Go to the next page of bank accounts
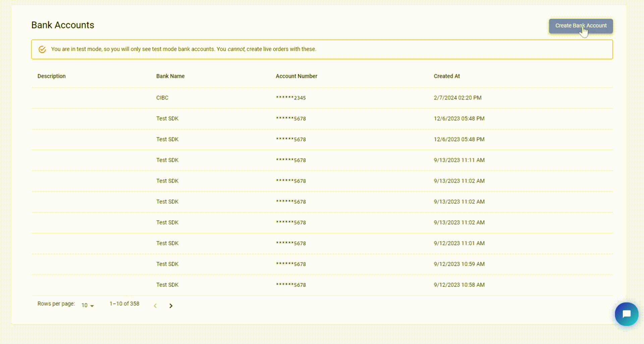This screenshot has height=344, width=644. (x=171, y=306)
